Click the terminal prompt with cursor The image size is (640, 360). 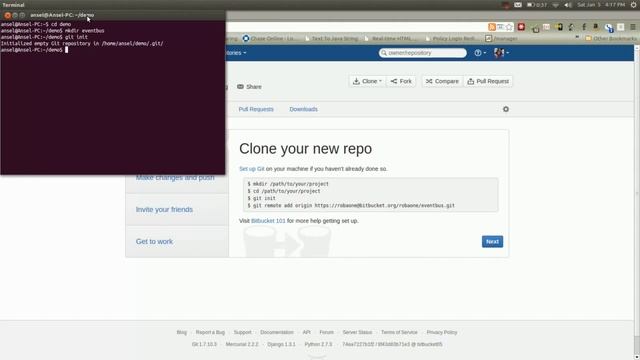(34, 50)
